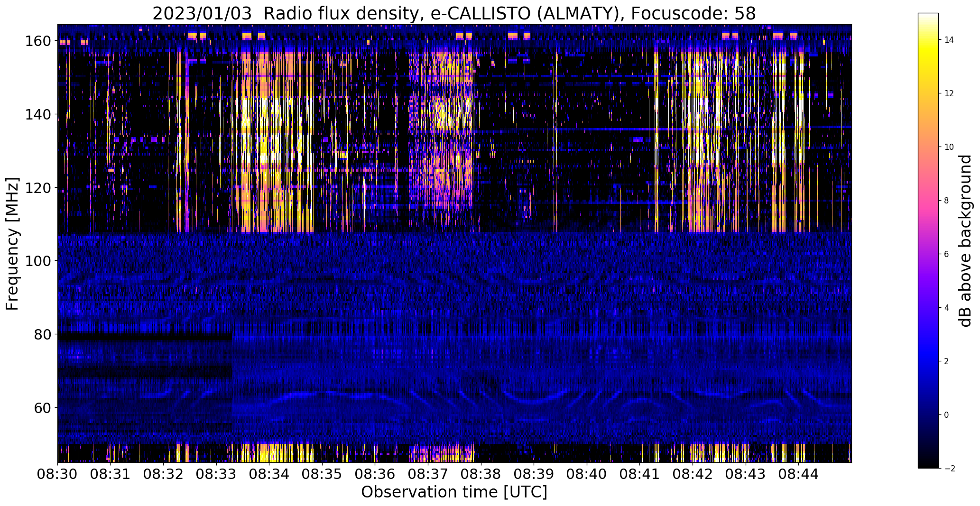The image size is (980, 506).
Task: Click the 'dB above background' colorbar label
Action: click(965, 241)
